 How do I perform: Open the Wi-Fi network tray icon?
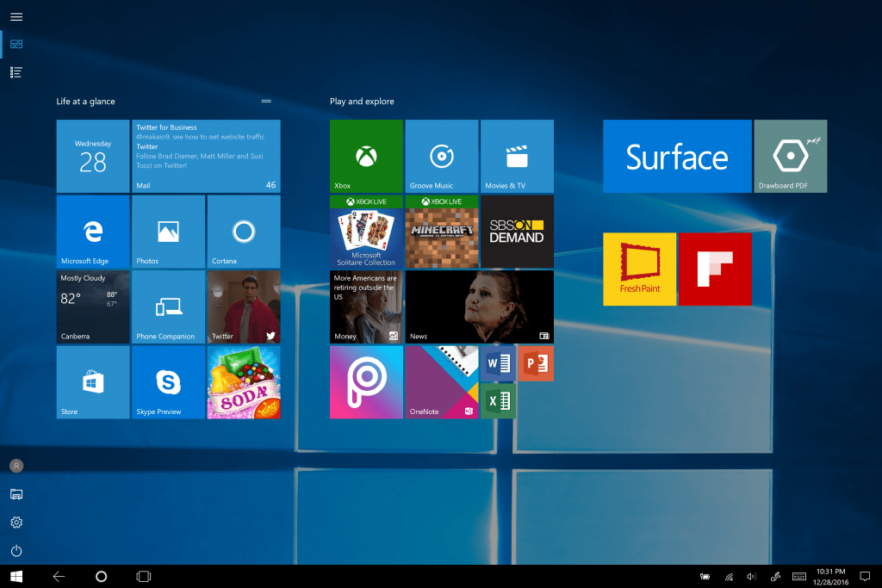coord(729,576)
